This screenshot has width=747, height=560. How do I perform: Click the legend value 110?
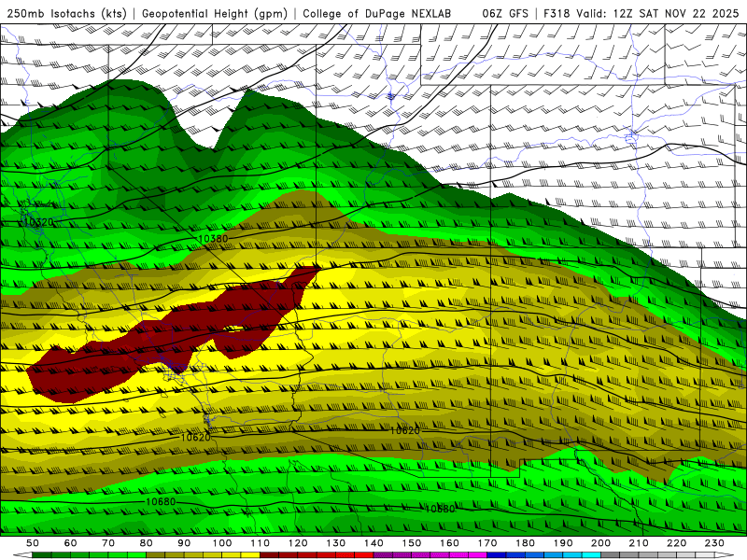(261, 543)
